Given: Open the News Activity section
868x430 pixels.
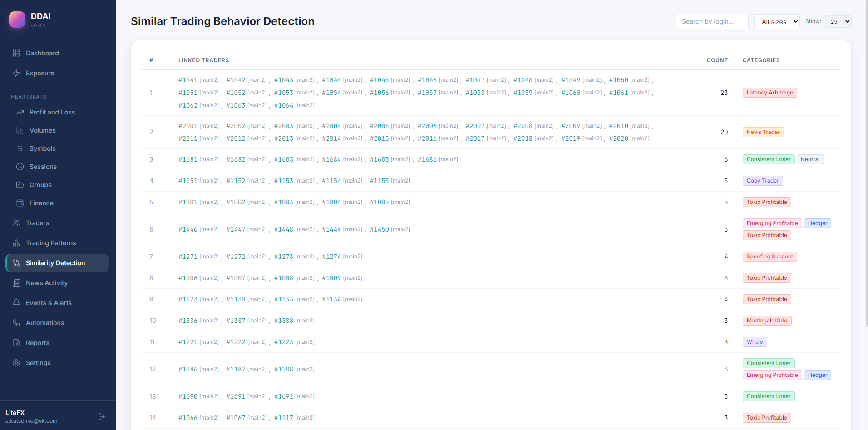Looking at the screenshot, I should (57, 283).
